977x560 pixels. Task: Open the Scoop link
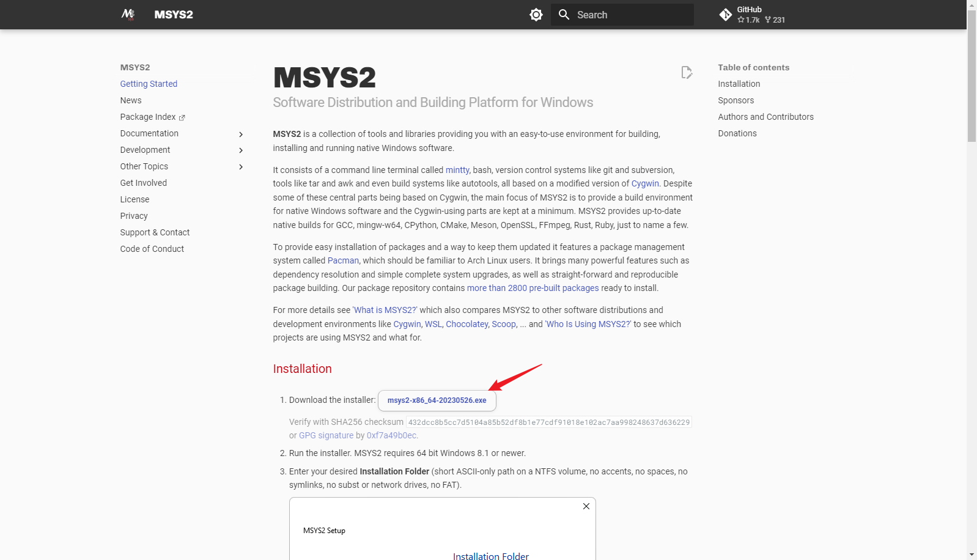[504, 324]
